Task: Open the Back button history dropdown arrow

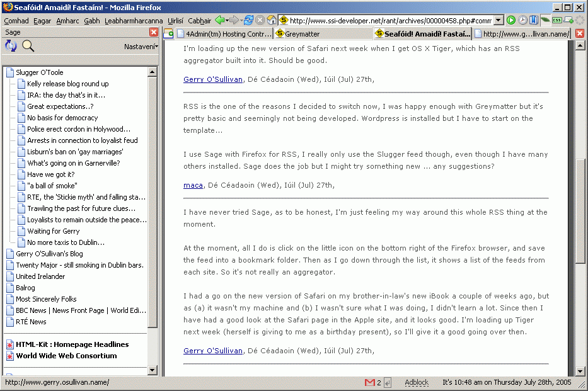Action: (226, 21)
